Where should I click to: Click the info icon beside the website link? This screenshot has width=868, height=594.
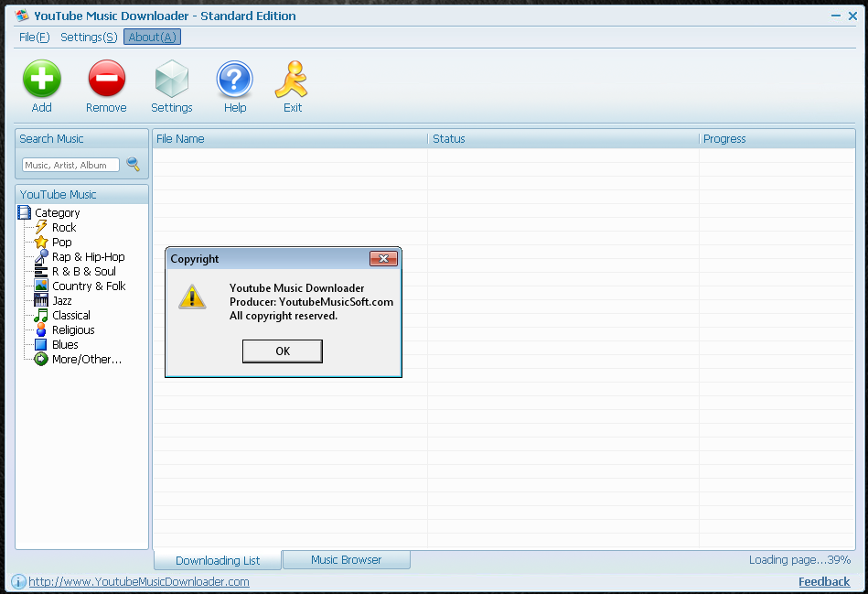click(x=18, y=582)
